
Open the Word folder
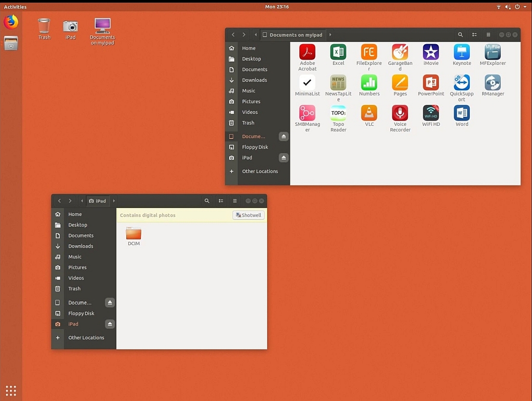coord(462,113)
